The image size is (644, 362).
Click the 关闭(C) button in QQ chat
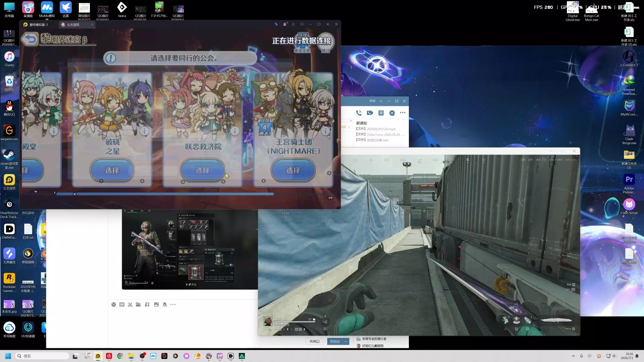[314, 341]
